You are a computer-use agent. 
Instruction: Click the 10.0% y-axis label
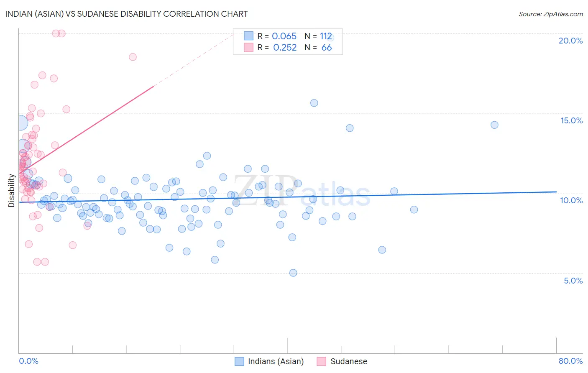click(571, 200)
